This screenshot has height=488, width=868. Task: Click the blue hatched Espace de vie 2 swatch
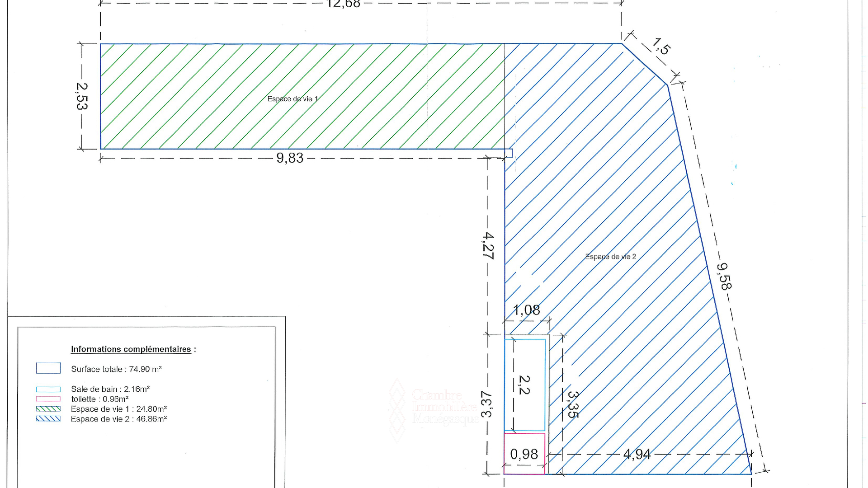point(48,419)
